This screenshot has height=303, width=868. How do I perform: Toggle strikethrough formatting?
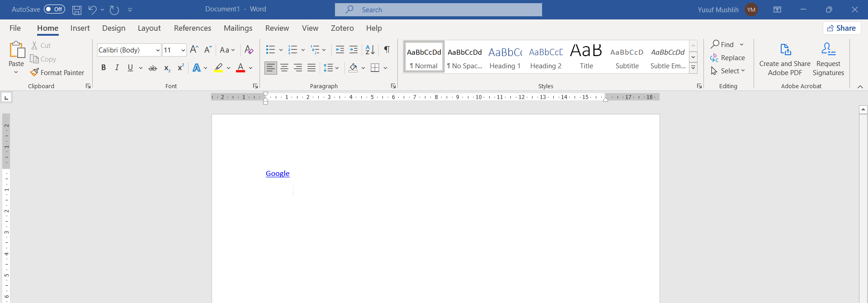click(153, 68)
